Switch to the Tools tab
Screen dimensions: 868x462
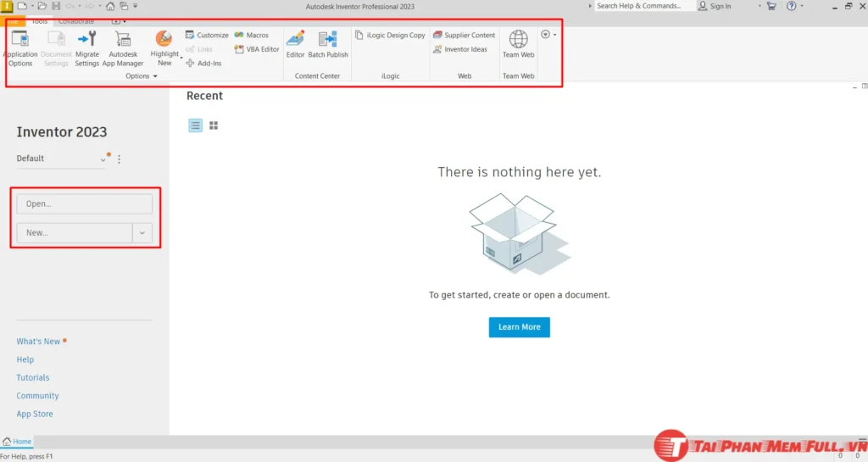click(39, 21)
